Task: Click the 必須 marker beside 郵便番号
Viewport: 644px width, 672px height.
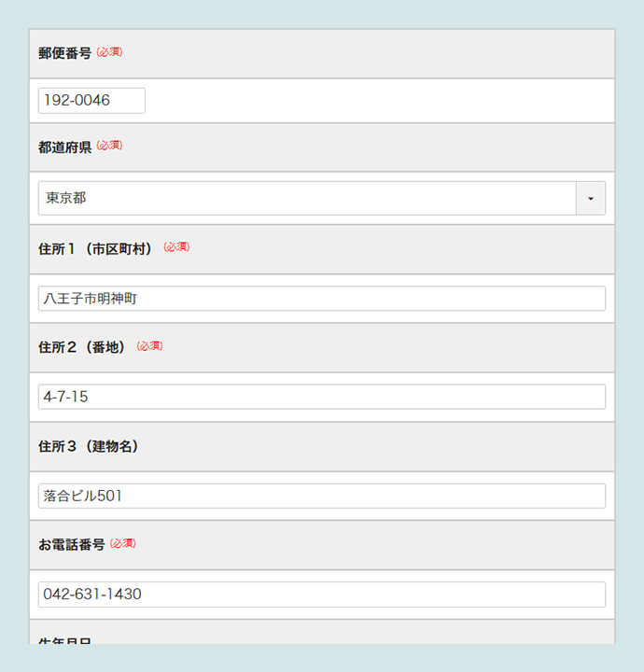Action: point(110,52)
